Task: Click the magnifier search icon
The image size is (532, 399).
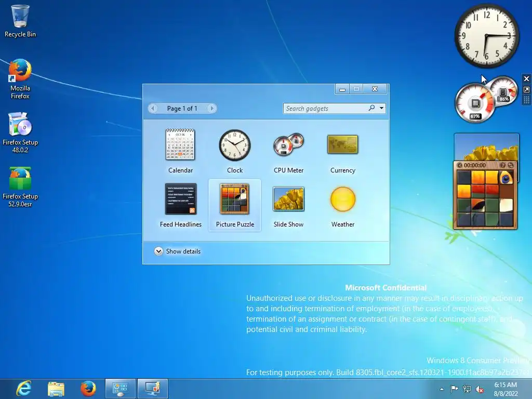Action: 372,108
